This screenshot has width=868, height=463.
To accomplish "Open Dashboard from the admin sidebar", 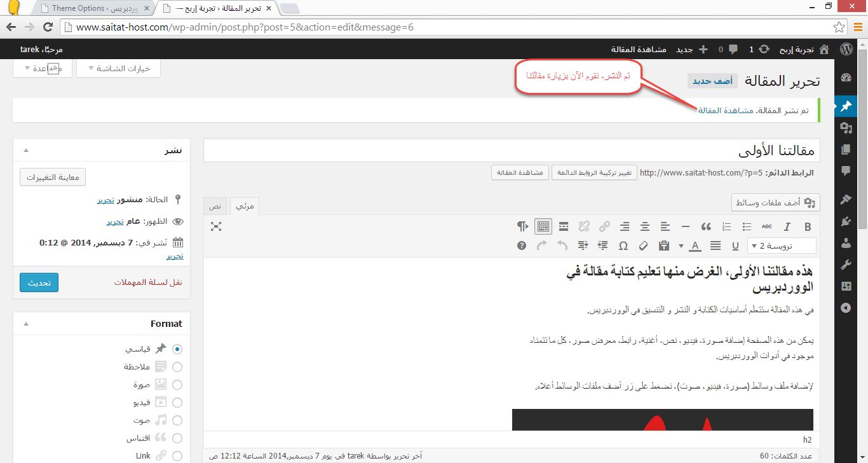I will (x=846, y=78).
